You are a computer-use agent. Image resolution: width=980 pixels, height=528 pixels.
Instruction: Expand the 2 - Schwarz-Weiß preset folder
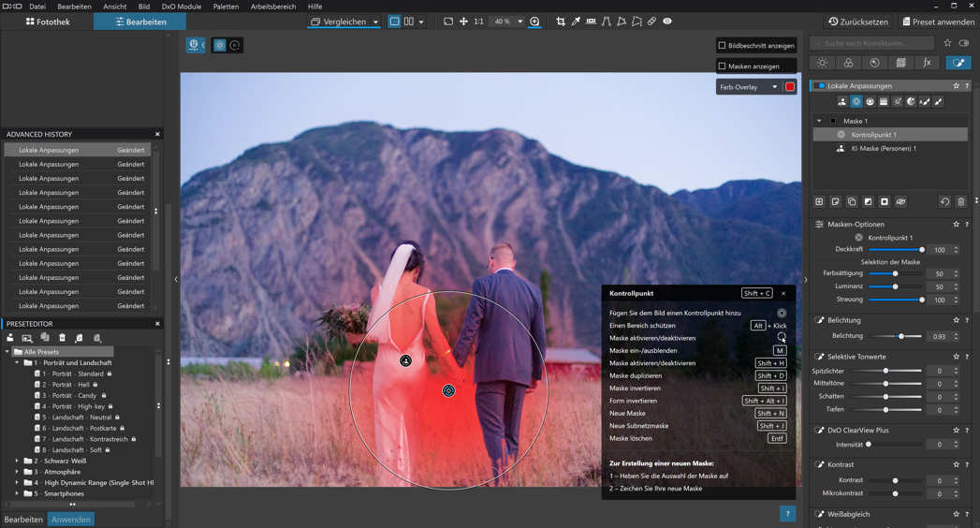click(x=17, y=461)
